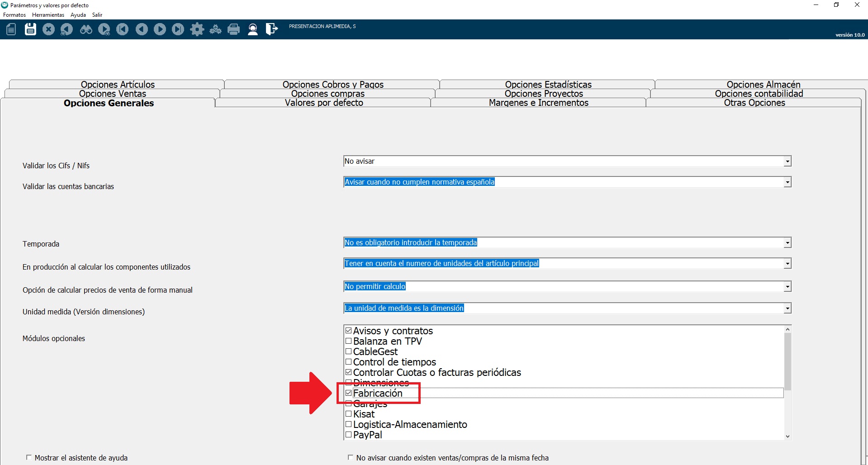This screenshot has height=465, width=868.
Task: Click the binoculars search icon
Action: tap(86, 29)
